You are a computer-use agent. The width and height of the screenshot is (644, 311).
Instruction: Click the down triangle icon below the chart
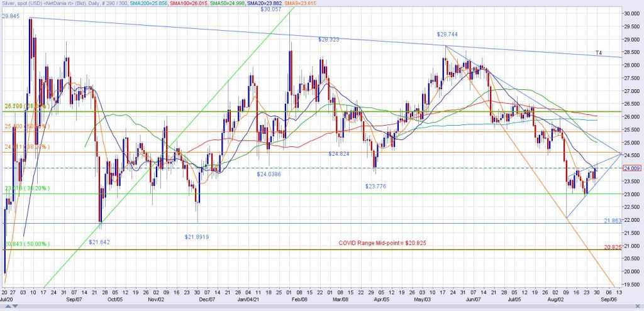(x=15, y=306)
